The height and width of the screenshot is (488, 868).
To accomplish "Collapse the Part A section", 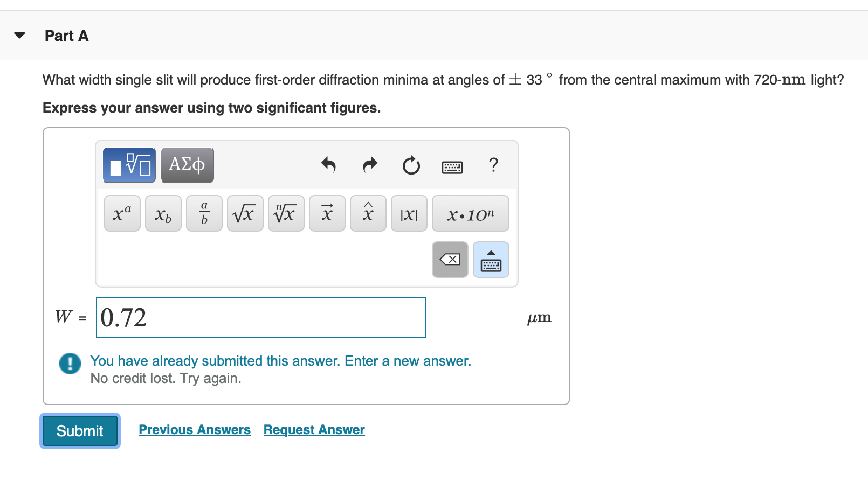I will [x=18, y=35].
